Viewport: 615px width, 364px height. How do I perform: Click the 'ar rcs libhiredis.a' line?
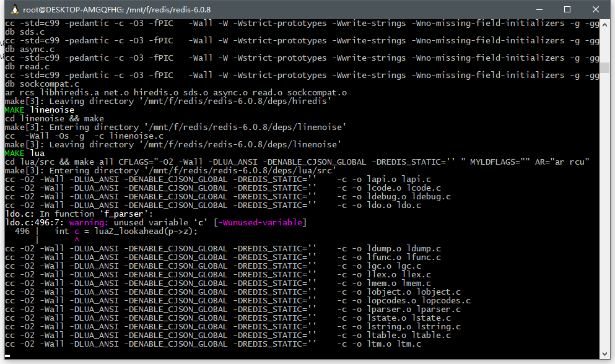tap(176, 93)
